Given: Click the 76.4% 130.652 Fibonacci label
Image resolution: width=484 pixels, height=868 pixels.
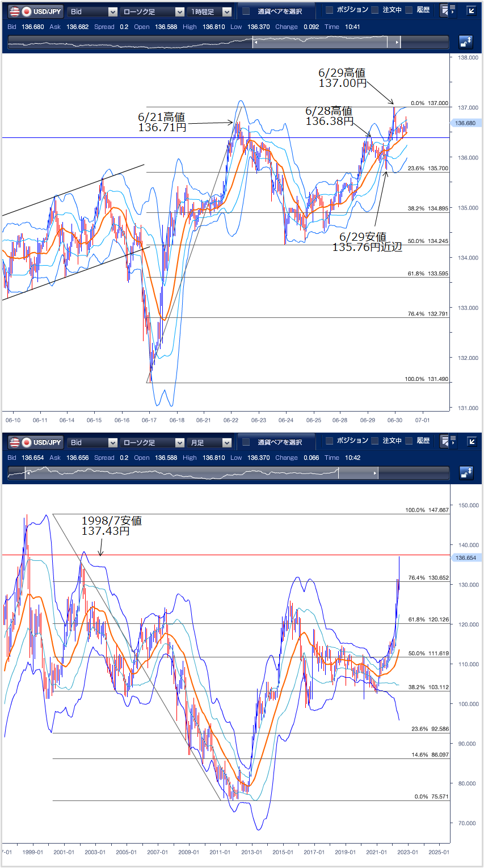Looking at the screenshot, I should pyautogui.click(x=428, y=578).
